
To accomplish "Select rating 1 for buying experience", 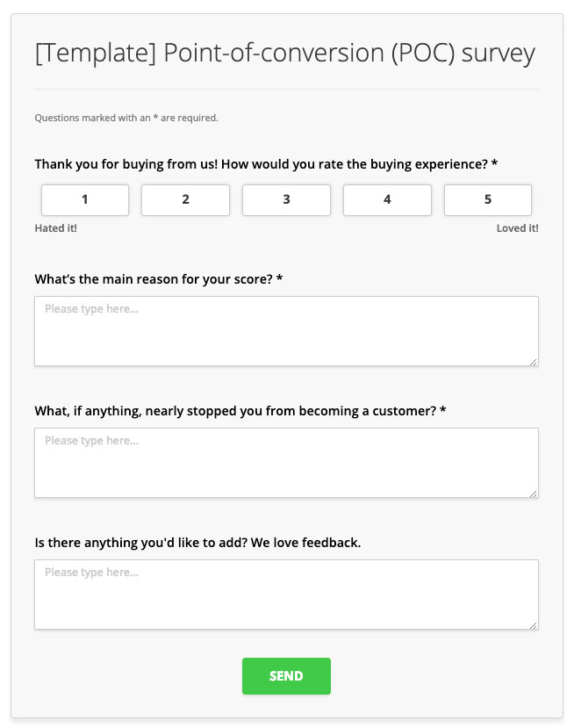I will [85, 200].
